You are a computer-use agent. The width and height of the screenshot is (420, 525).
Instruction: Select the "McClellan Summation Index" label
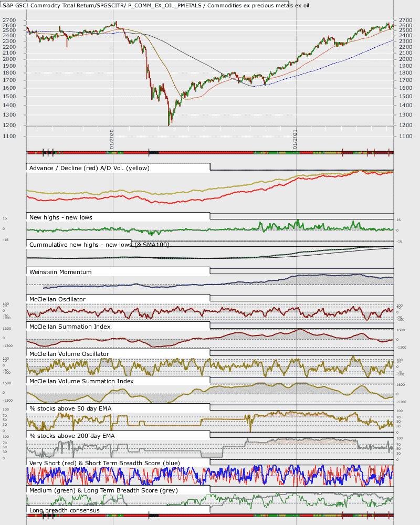pyautogui.click(x=70, y=327)
